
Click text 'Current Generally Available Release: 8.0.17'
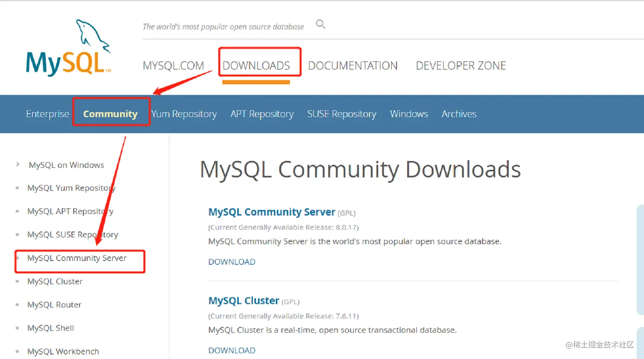(x=283, y=228)
